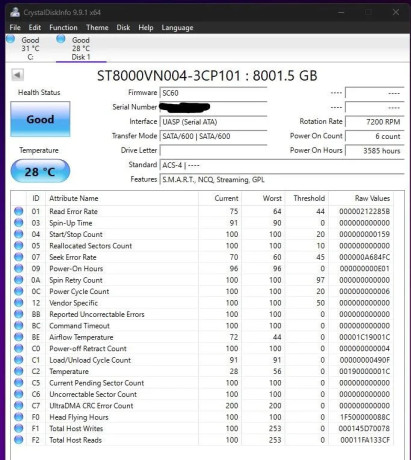Click the Transfer Mode field
This screenshot has width=411, height=460.
(x=213, y=136)
